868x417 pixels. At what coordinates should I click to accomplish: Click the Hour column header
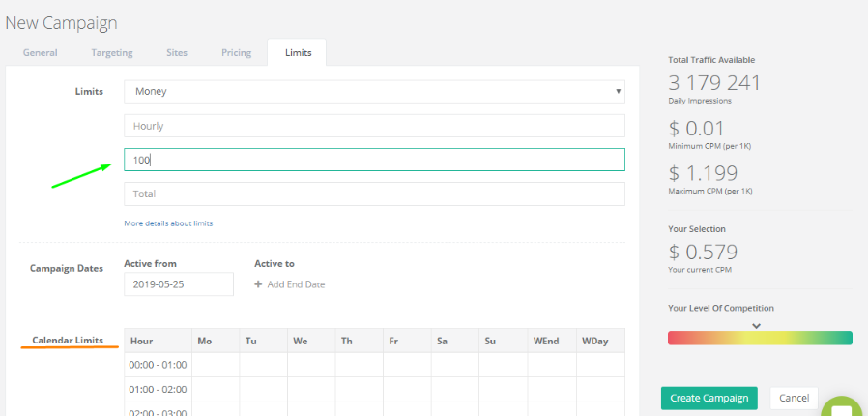[158, 341]
